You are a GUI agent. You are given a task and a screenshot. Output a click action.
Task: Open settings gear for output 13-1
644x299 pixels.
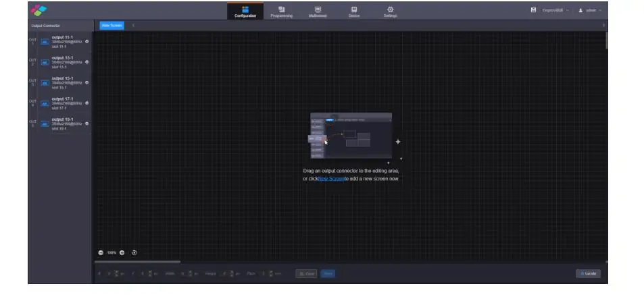click(86, 62)
